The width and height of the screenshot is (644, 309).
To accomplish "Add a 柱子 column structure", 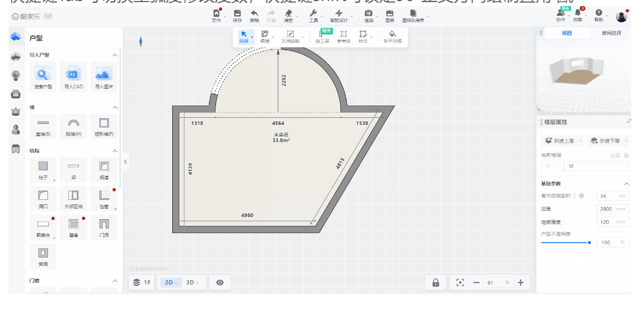I will [43, 169].
